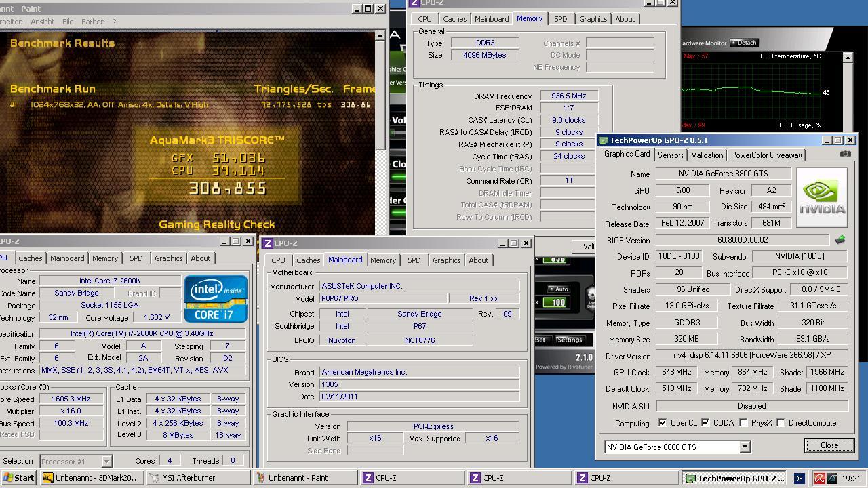Click the Settings button in MSI Afterburner
Viewport: 868px width, 488px height.
coord(569,340)
